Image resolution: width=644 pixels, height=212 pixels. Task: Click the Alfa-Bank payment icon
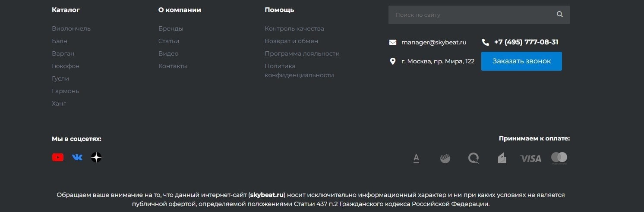[x=416, y=159]
